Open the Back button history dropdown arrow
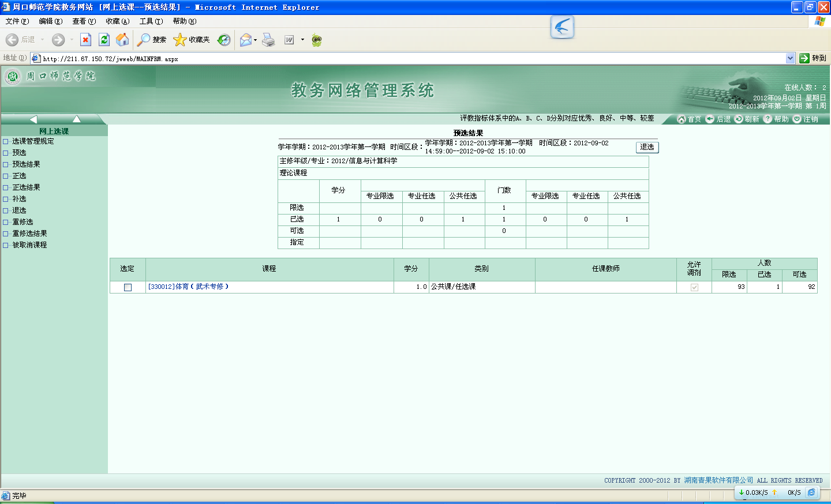 point(42,40)
